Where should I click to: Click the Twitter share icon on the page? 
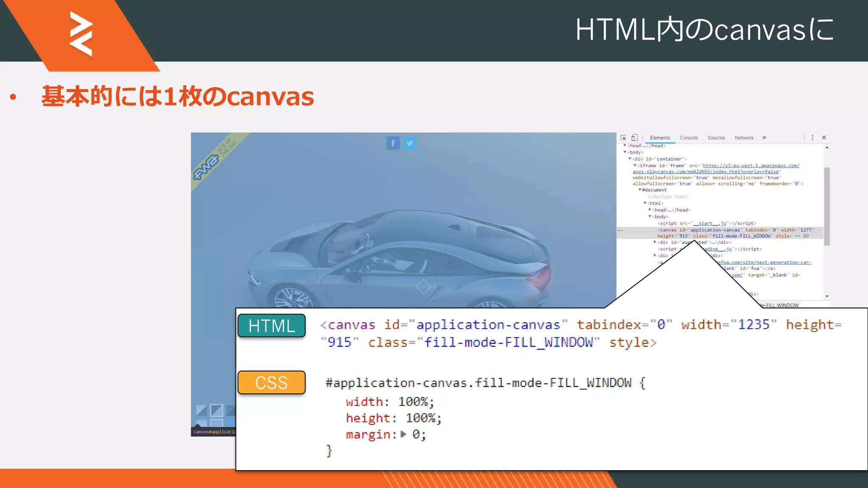click(x=409, y=143)
